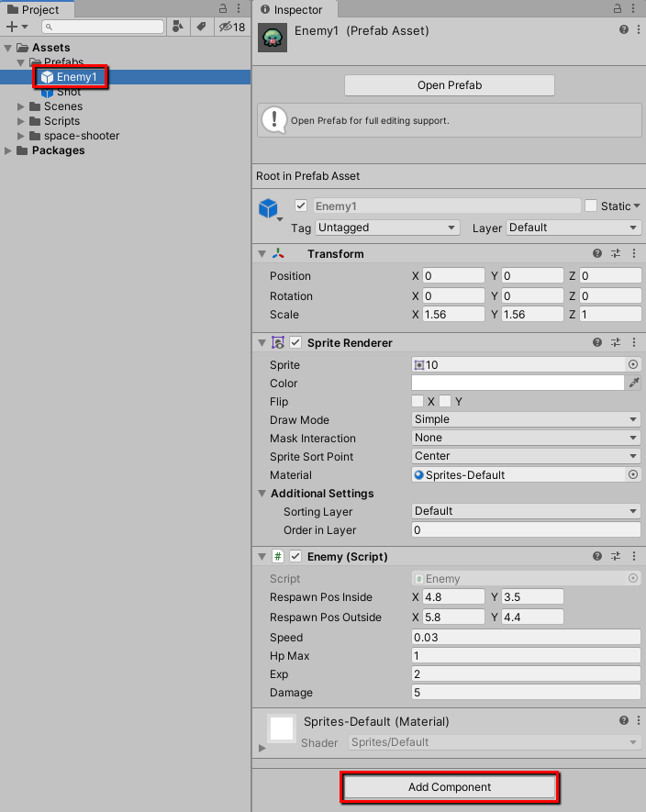
Task: Expand Sprites-Default Material foldout arrow
Action: [x=262, y=748]
